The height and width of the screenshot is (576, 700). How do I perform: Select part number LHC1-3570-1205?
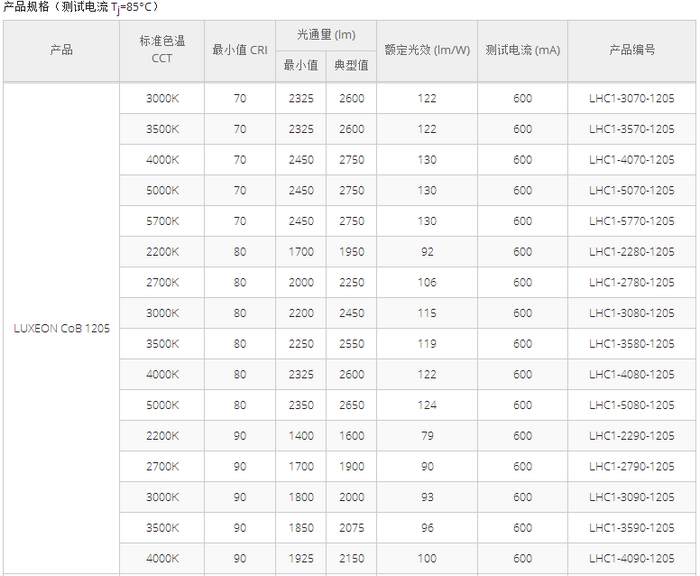[632, 129]
